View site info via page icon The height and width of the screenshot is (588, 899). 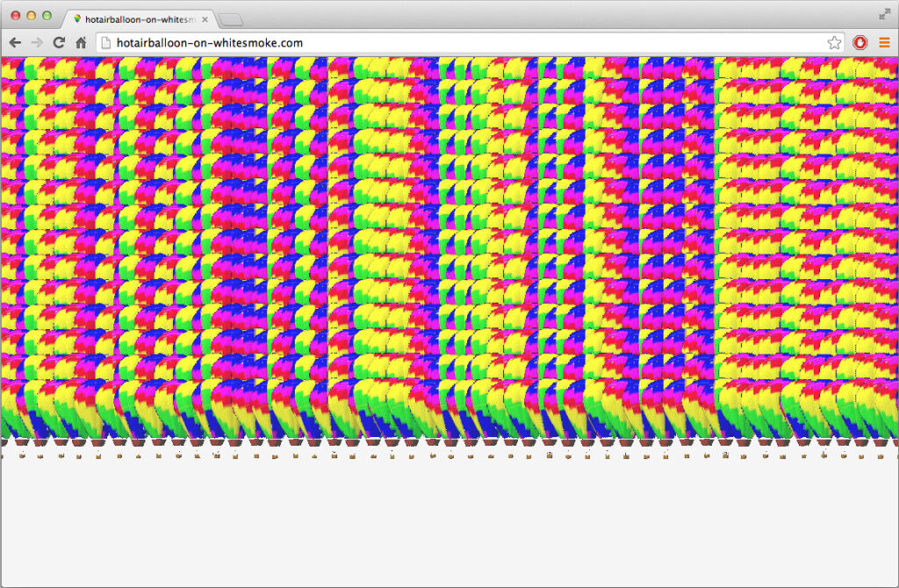tap(106, 42)
